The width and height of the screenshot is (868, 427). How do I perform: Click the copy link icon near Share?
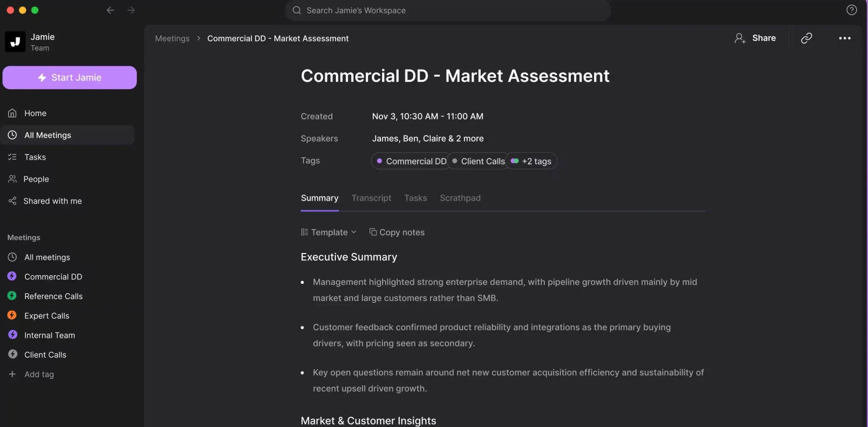pyautogui.click(x=806, y=38)
